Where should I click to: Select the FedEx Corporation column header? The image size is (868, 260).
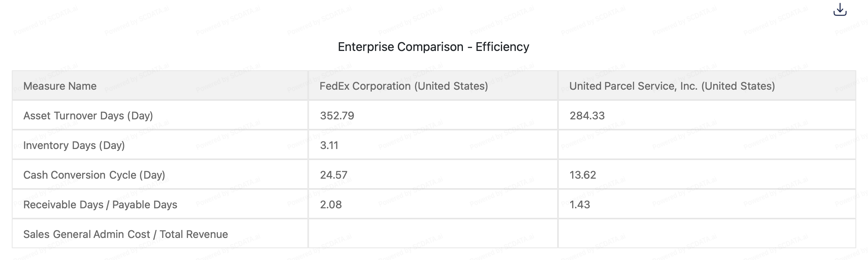click(x=403, y=86)
